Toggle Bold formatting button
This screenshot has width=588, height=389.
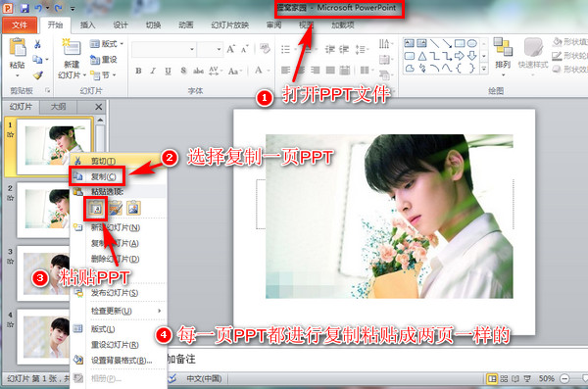tap(138, 71)
